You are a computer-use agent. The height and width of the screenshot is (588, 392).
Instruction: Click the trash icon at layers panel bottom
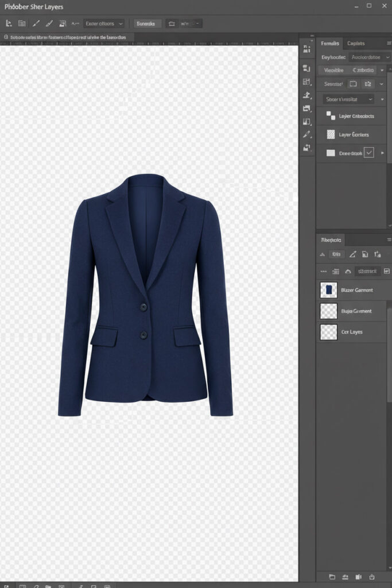click(x=372, y=576)
